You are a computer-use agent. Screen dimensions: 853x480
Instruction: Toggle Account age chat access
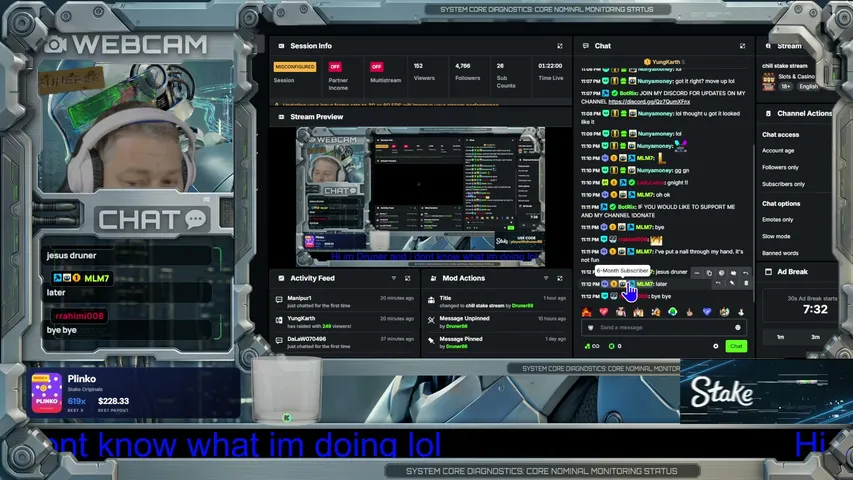tap(778, 151)
